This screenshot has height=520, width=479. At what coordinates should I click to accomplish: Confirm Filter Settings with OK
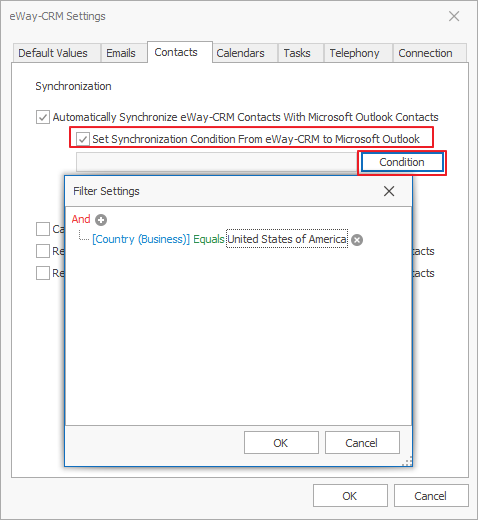point(281,443)
